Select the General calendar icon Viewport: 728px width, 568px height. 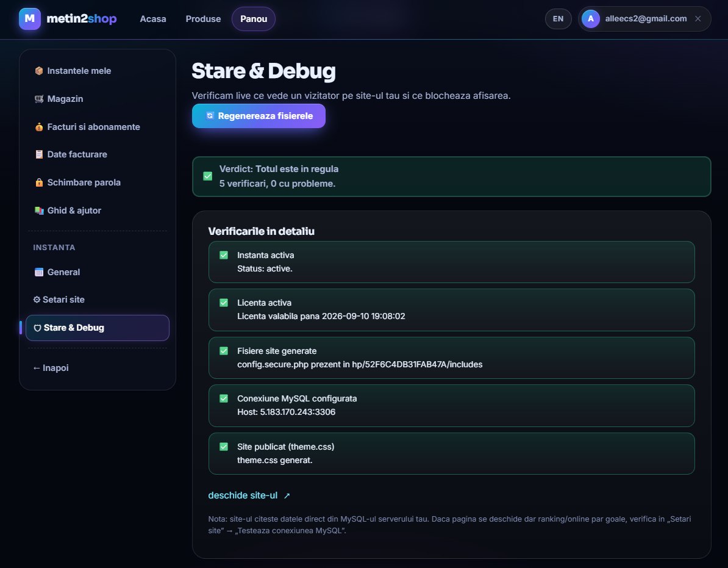coord(39,272)
